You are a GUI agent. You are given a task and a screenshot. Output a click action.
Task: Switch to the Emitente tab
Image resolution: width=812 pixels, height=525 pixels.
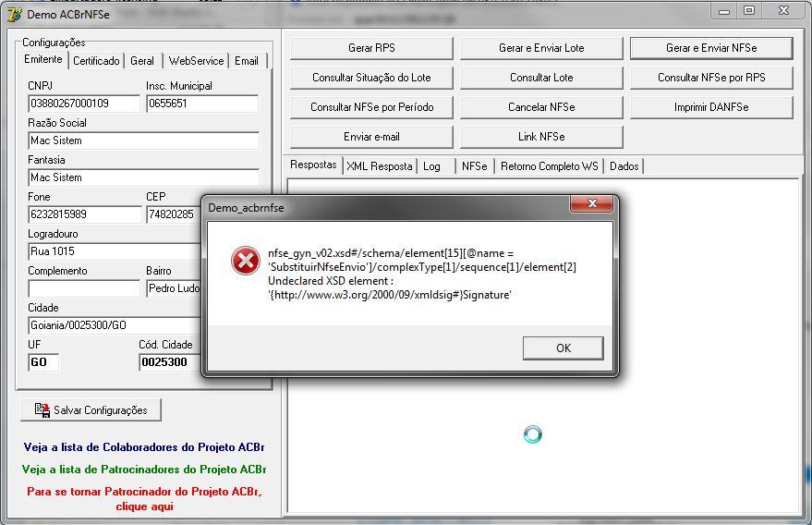coord(43,59)
